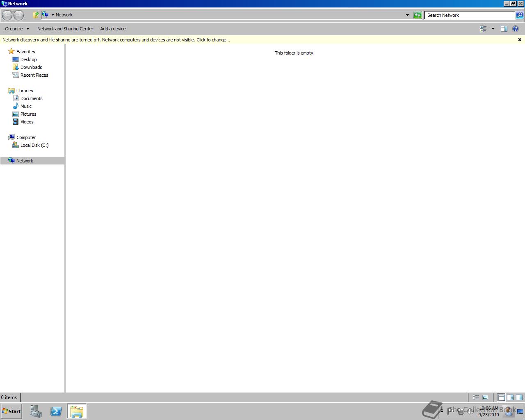Click the volume speaker tray icon

pyautogui.click(x=470, y=411)
